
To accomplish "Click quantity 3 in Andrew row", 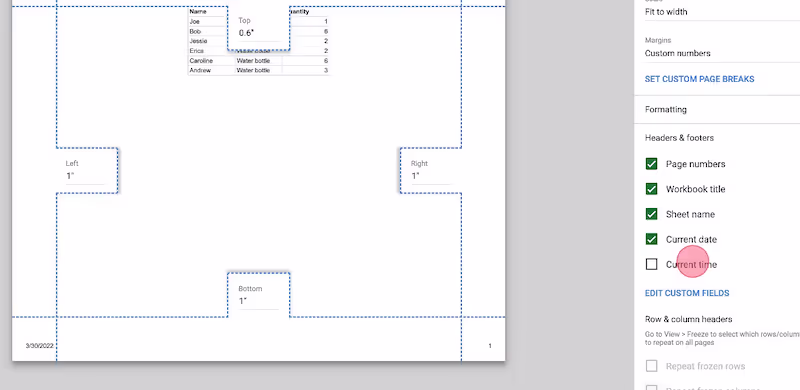I will point(326,70).
